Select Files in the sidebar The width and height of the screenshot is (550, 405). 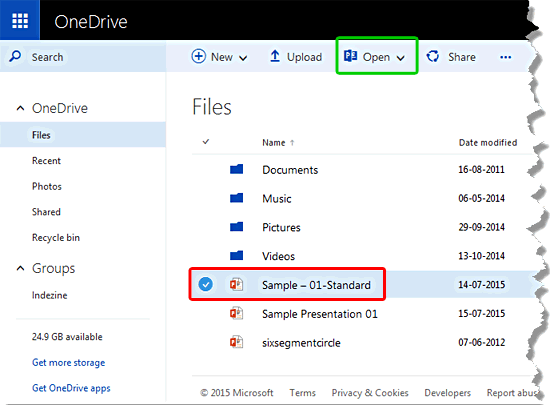tap(83, 135)
